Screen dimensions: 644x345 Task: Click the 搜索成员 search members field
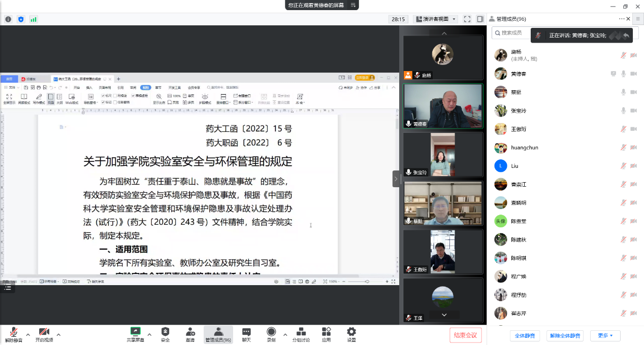(x=513, y=33)
